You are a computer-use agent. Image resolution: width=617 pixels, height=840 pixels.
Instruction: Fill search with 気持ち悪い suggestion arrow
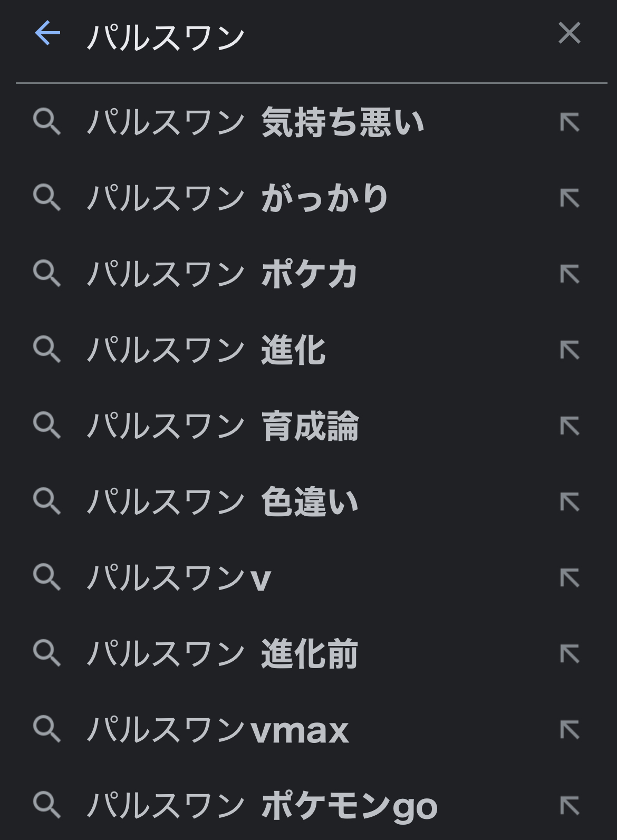tap(570, 122)
